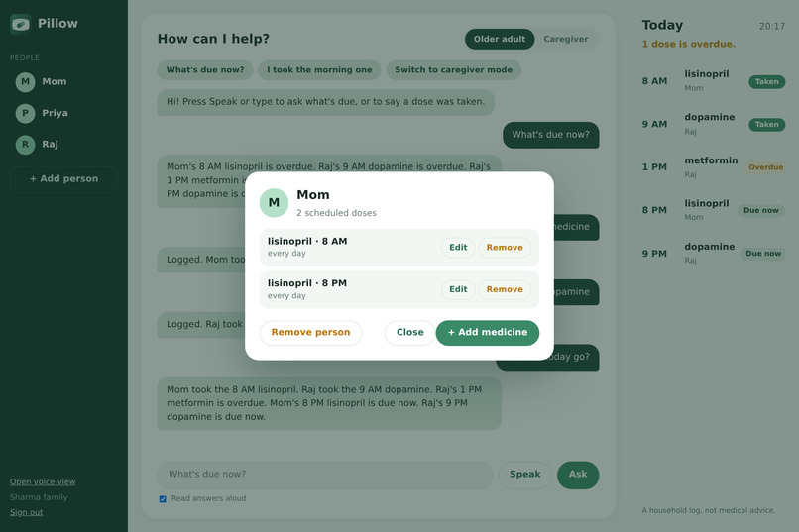Click the Speak button

[524, 475]
